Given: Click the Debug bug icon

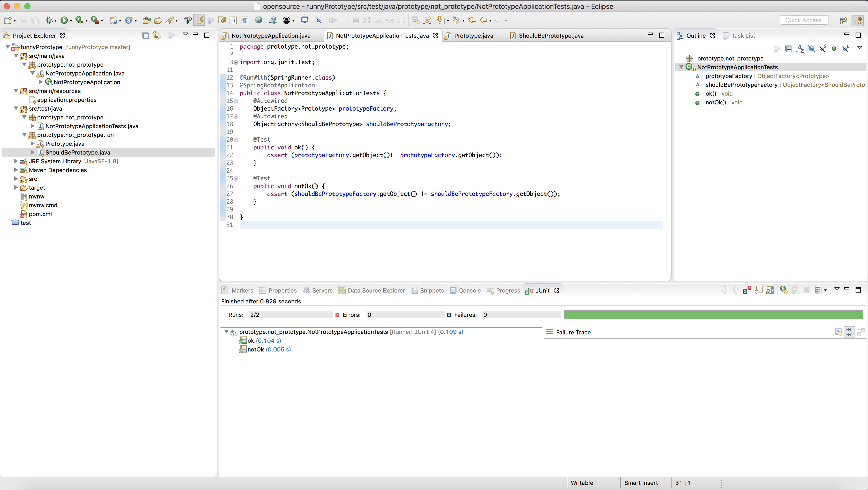Looking at the screenshot, I should (x=49, y=21).
